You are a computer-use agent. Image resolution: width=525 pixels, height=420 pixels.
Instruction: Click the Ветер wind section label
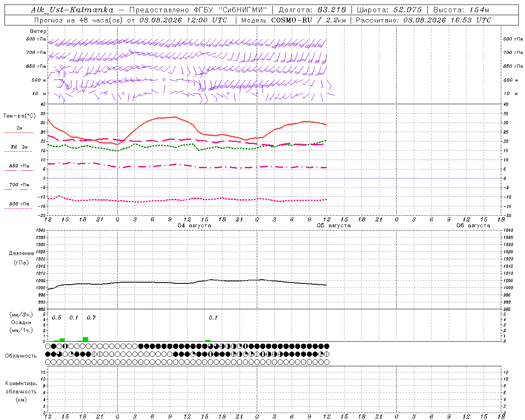click(38, 31)
